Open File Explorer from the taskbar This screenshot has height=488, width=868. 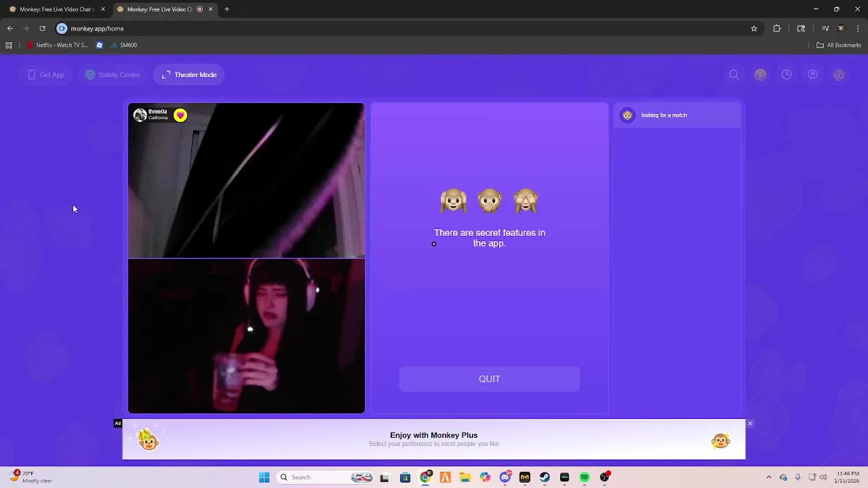465,477
